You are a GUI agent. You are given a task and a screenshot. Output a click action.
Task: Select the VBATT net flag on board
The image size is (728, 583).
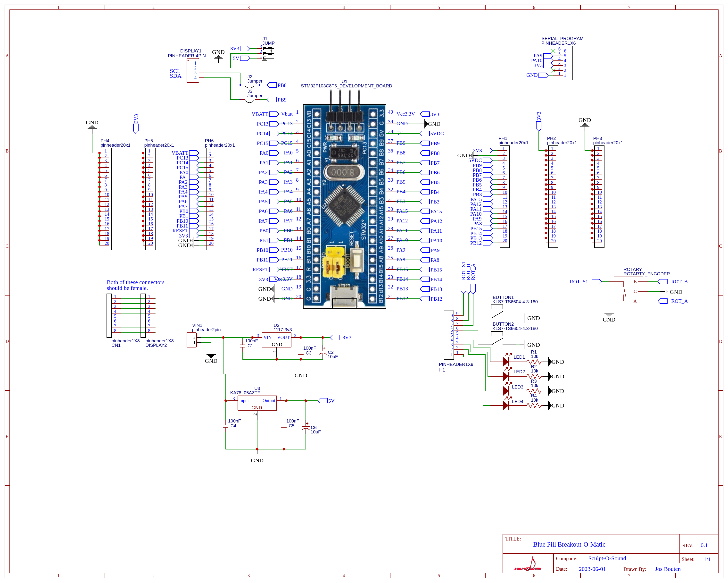(x=274, y=114)
